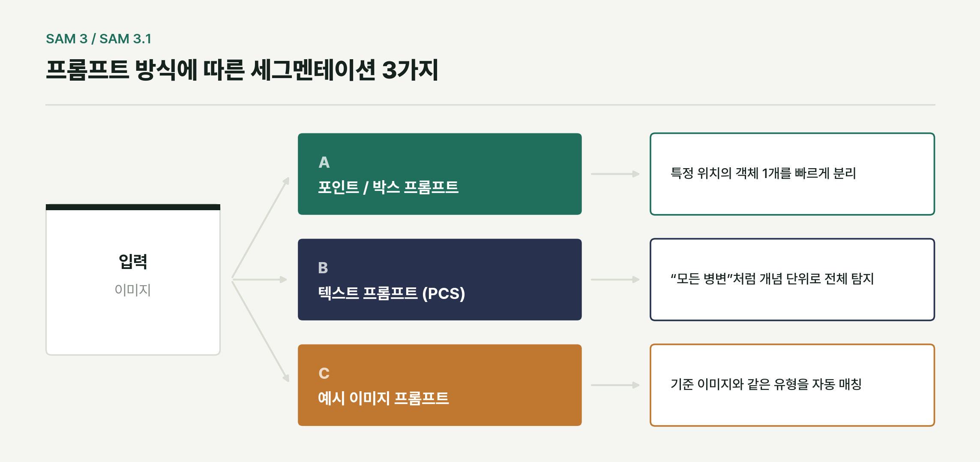Click the arrow pointing up to card A
Image resolution: width=980 pixels, height=462 pixels.
coord(261,228)
